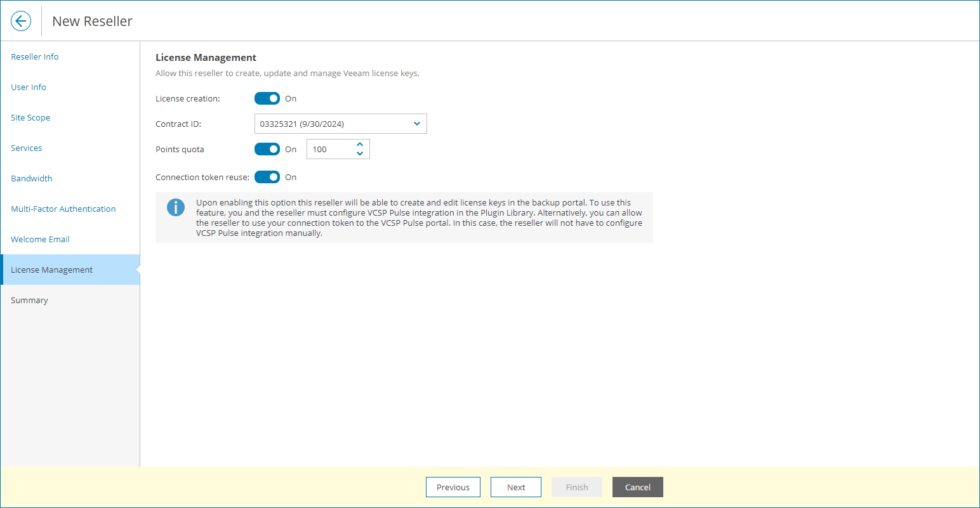The image size is (980, 508).
Task: Click the 'Connection token reuse:' label
Action: pyautogui.click(x=202, y=177)
